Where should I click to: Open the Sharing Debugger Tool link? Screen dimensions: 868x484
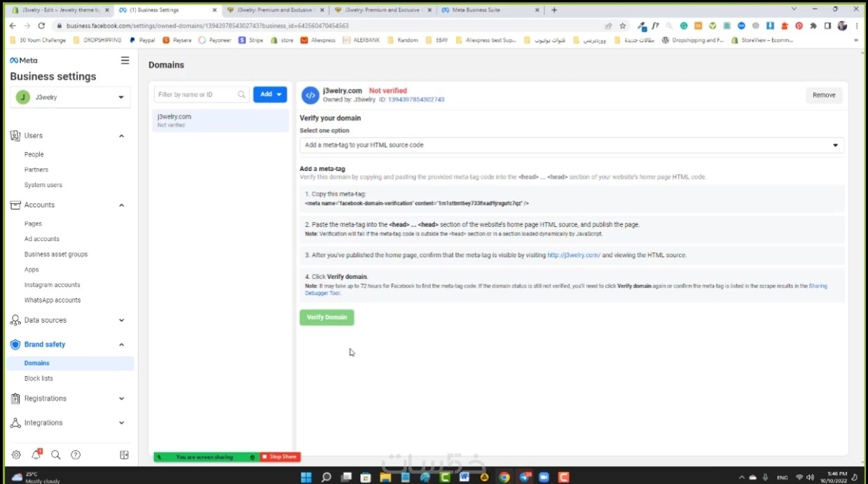(x=566, y=289)
